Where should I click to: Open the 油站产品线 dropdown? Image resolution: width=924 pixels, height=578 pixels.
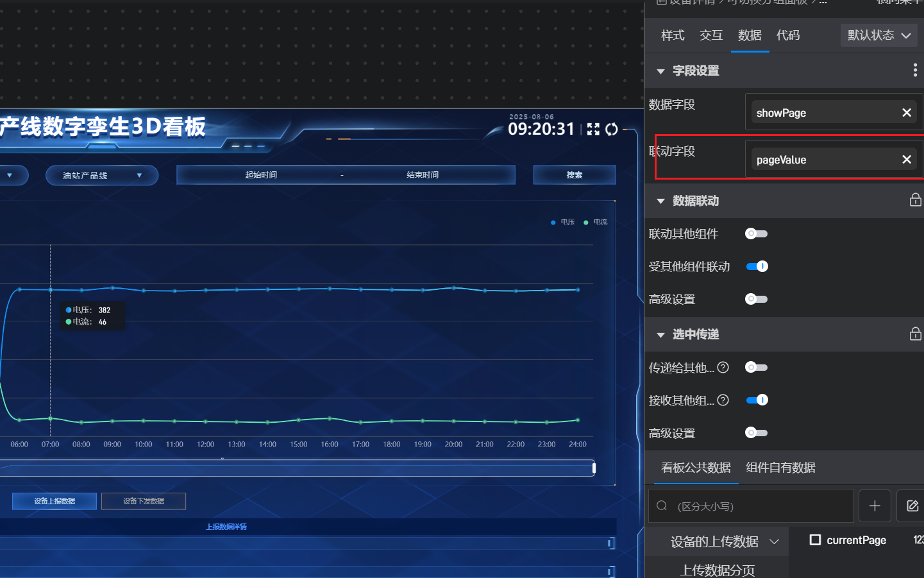pyautogui.click(x=102, y=175)
